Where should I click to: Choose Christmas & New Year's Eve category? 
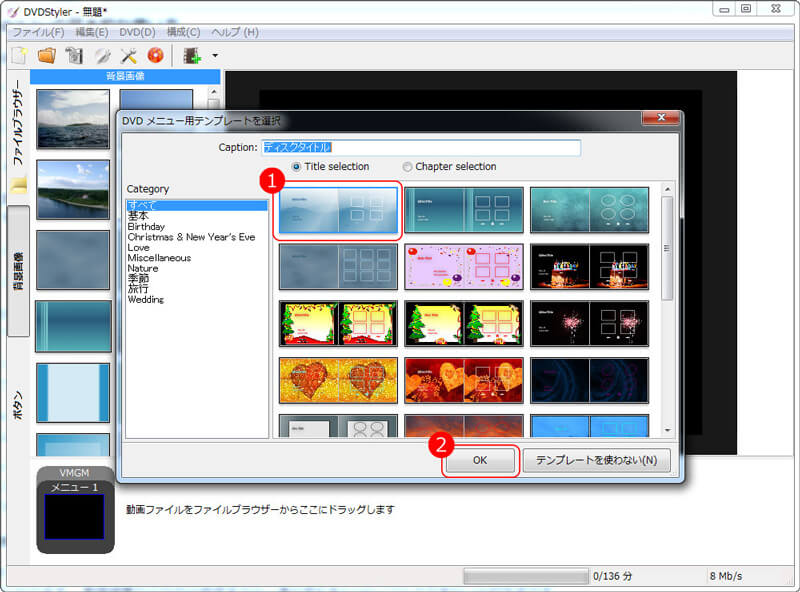point(191,237)
